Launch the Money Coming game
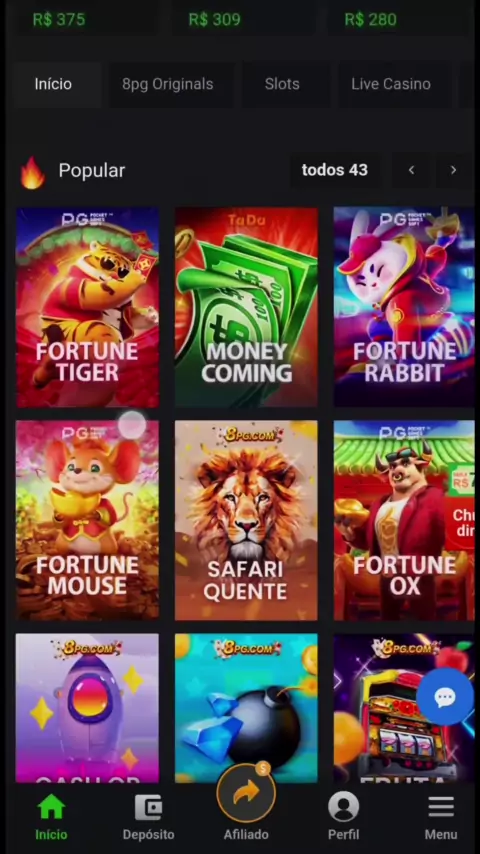This screenshot has height=854, width=480. coord(246,307)
